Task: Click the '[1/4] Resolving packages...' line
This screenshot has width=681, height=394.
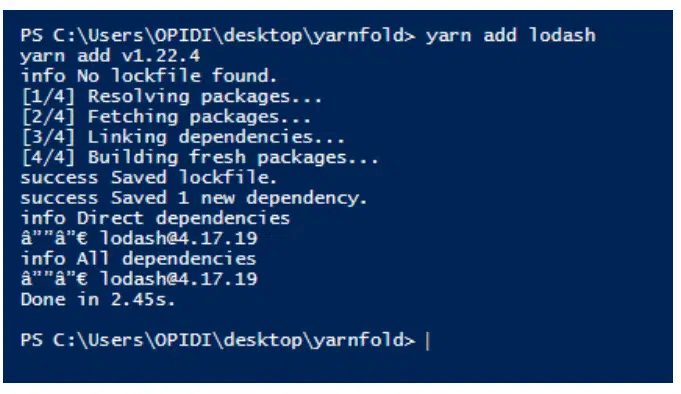Action: (172, 96)
